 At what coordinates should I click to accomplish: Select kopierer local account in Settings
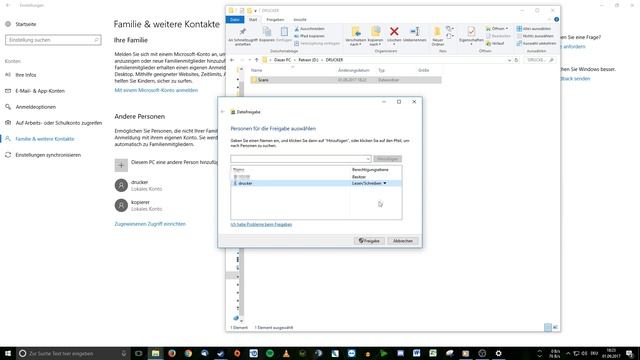click(139, 205)
